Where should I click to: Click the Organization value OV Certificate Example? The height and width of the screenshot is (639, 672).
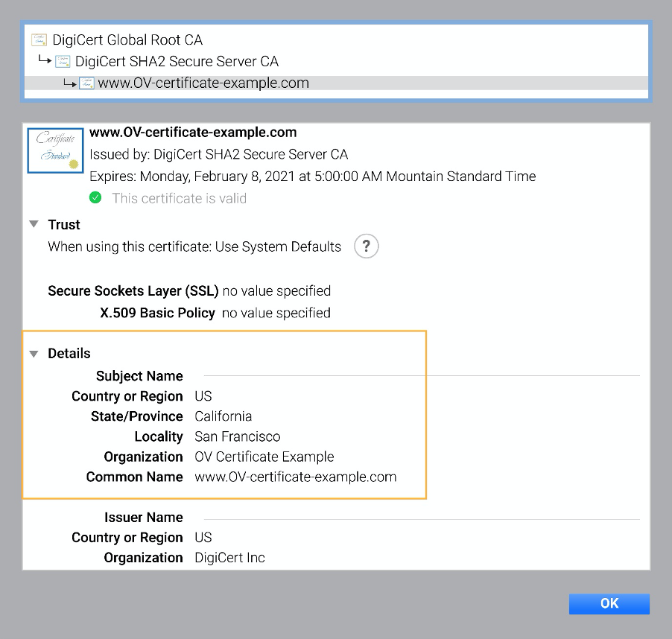click(x=264, y=457)
